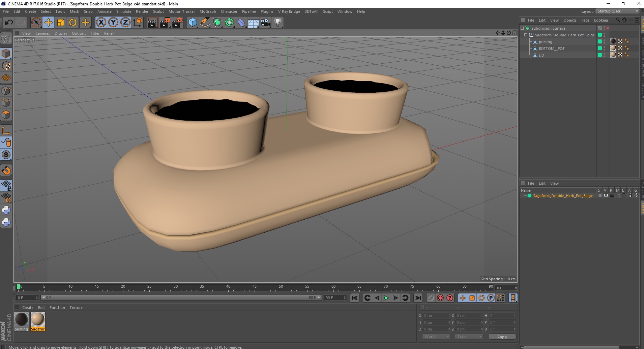644x349 pixels.
Task: Select the priming material thumbnail
Action: (x=21, y=319)
